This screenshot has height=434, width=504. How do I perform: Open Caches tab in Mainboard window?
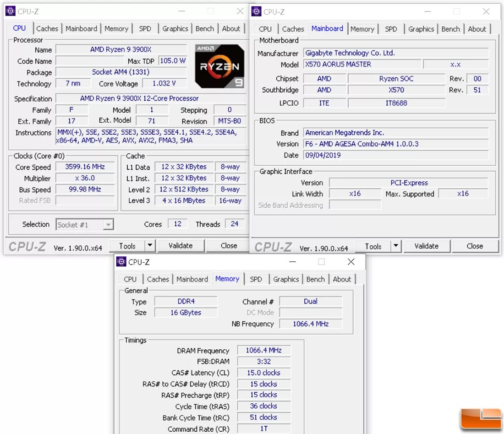tap(293, 29)
